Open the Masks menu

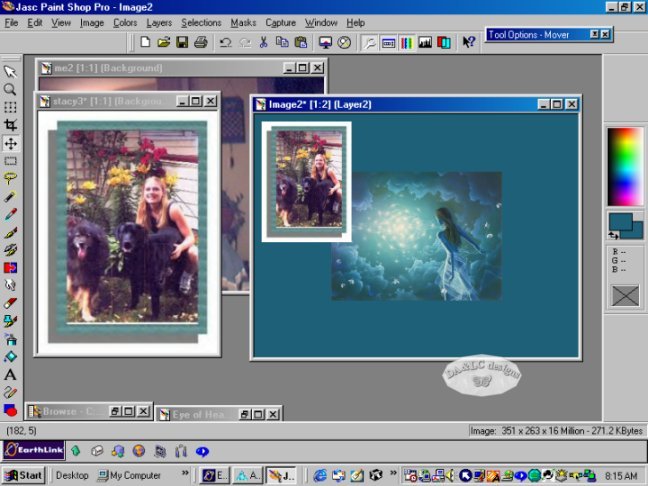pos(243,23)
